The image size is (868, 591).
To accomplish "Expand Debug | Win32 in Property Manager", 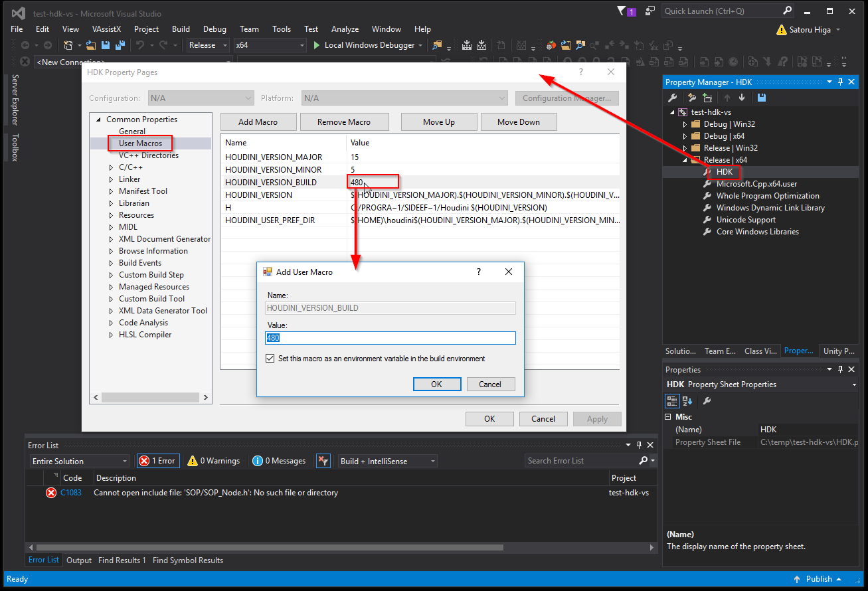I will [x=685, y=124].
